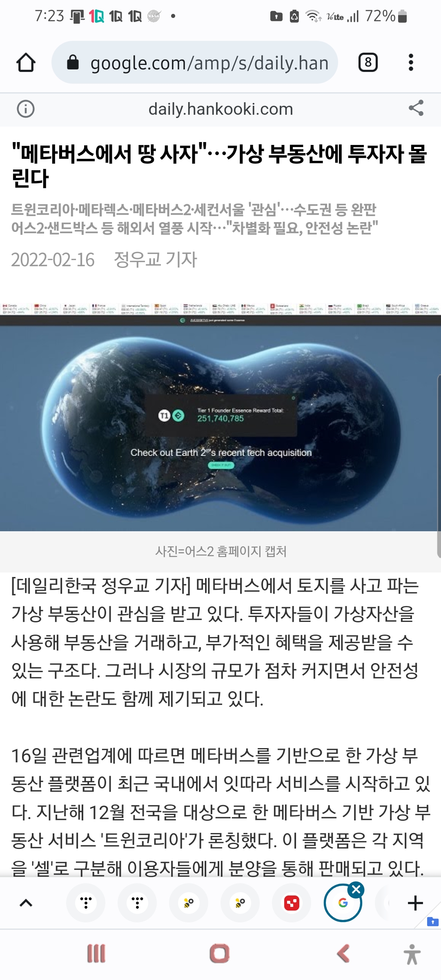Tap the battery 72% status indicator
The width and height of the screenshot is (441, 980).
(x=386, y=16)
